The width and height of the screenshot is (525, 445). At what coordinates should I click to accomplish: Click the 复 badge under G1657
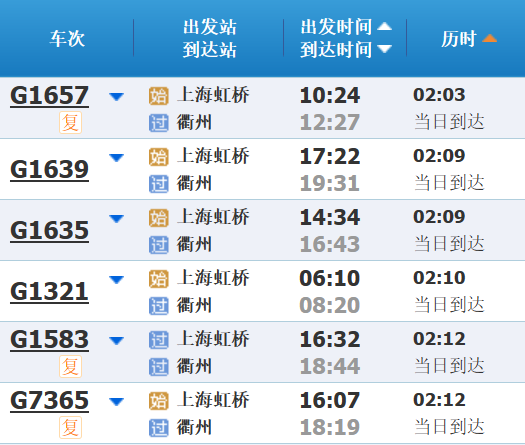(70, 123)
